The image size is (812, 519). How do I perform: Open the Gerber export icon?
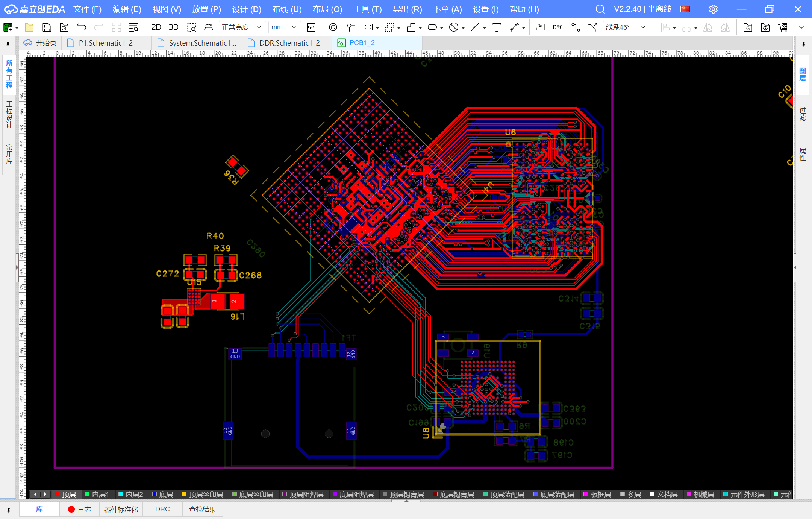point(748,27)
